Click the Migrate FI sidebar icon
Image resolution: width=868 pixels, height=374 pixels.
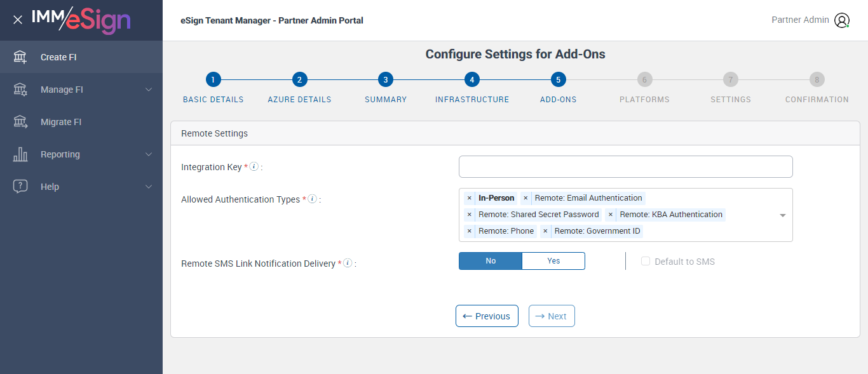[x=20, y=122]
